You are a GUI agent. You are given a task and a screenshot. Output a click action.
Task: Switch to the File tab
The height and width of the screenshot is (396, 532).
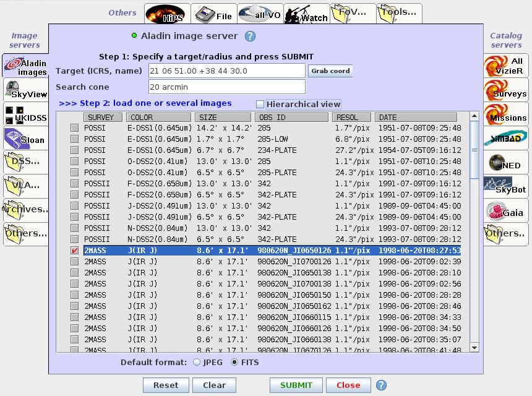pyautogui.click(x=212, y=14)
